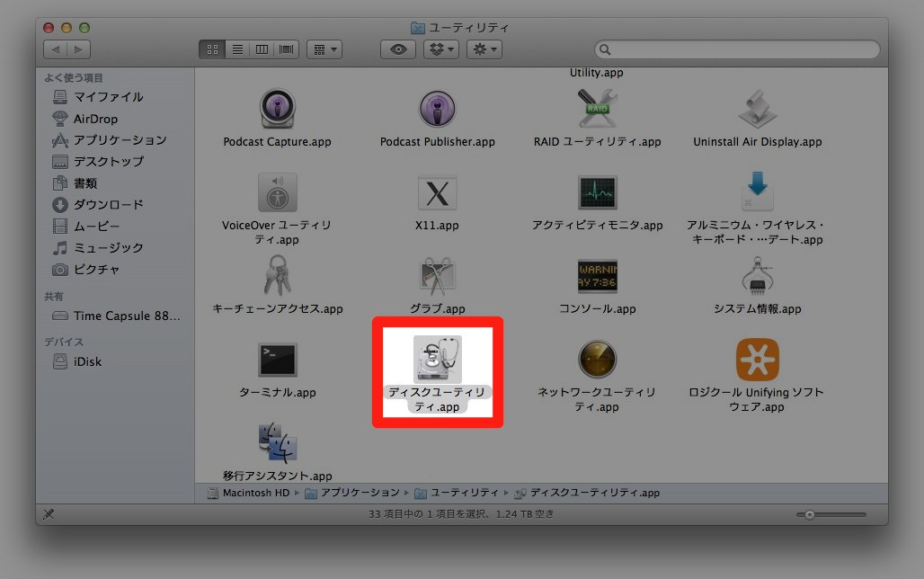Click the Keychain Access keys icon
Screen dimensions: 924x579
pyautogui.click(x=277, y=276)
